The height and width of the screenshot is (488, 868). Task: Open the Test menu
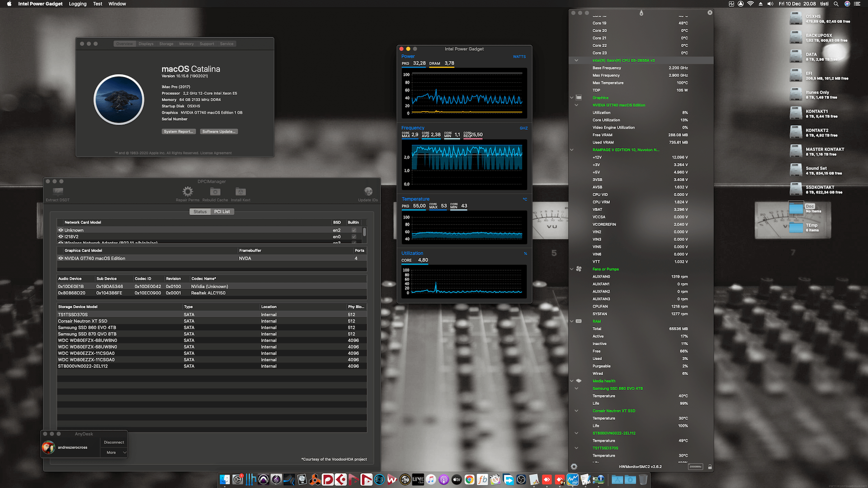pyautogui.click(x=98, y=4)
